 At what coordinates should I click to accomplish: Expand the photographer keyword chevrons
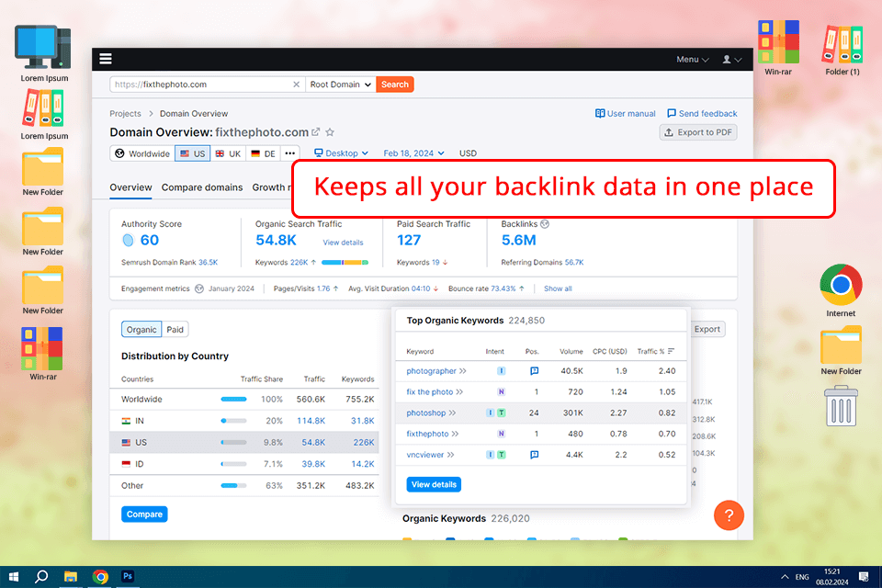(463, 371)
